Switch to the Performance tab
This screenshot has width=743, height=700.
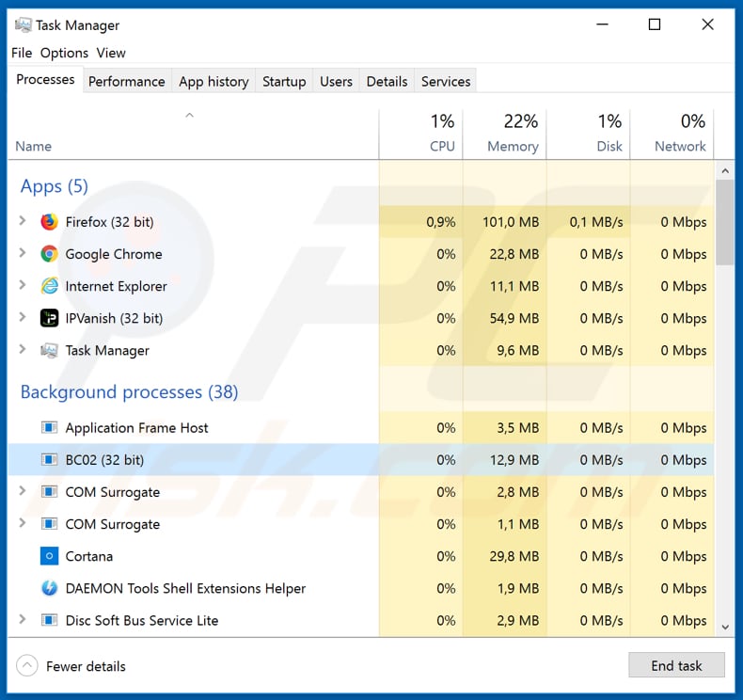[127, 81]
